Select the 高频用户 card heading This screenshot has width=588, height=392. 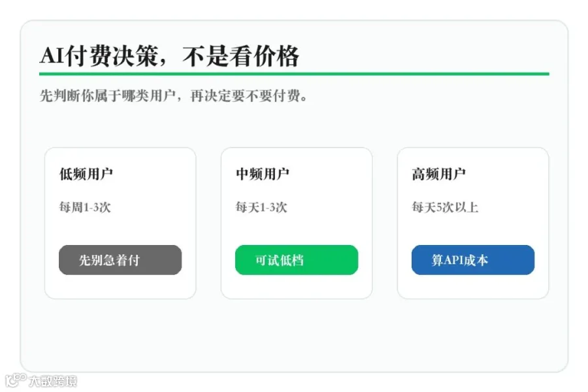439,174
